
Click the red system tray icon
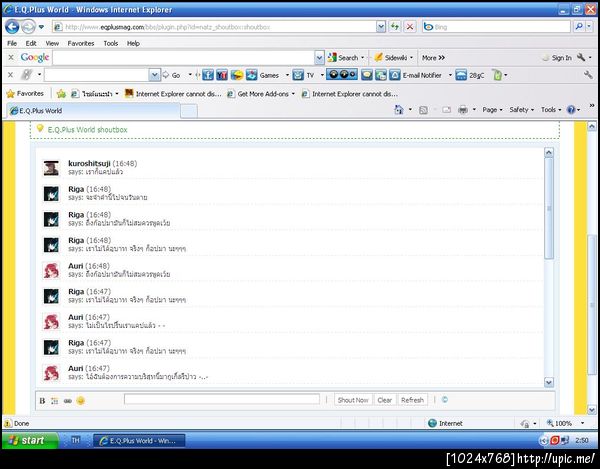[554, 440]
